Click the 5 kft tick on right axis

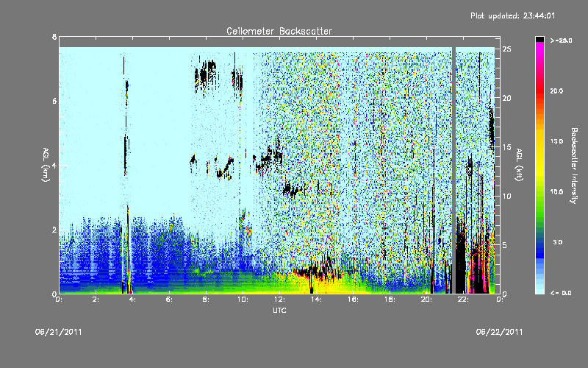click(x=505, y=245)
